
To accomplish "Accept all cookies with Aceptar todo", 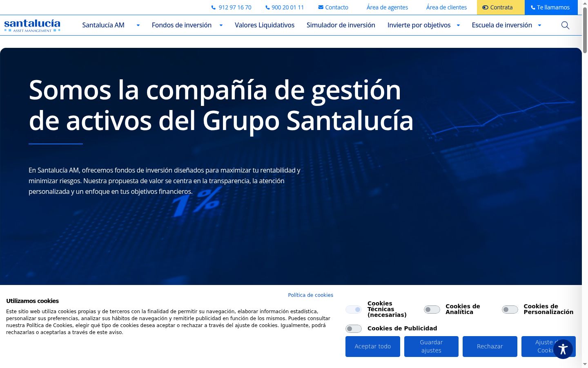I will pos(373,346).
